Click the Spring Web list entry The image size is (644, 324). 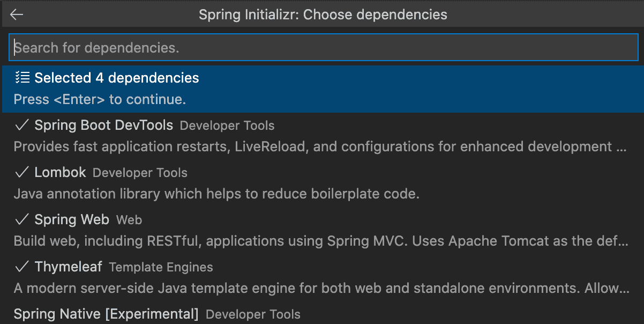click(x=72, y=219)
